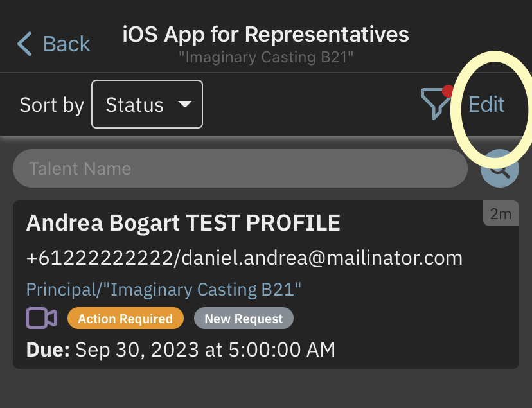
Task: Tap the iOS App for Representatives title
Action: (x=265, y=34)
